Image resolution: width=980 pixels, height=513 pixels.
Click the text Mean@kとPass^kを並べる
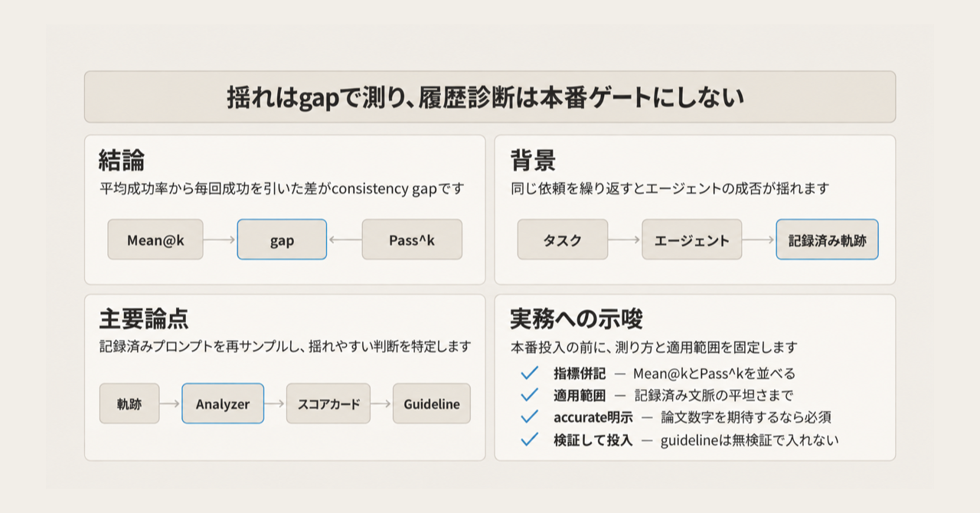714,374
